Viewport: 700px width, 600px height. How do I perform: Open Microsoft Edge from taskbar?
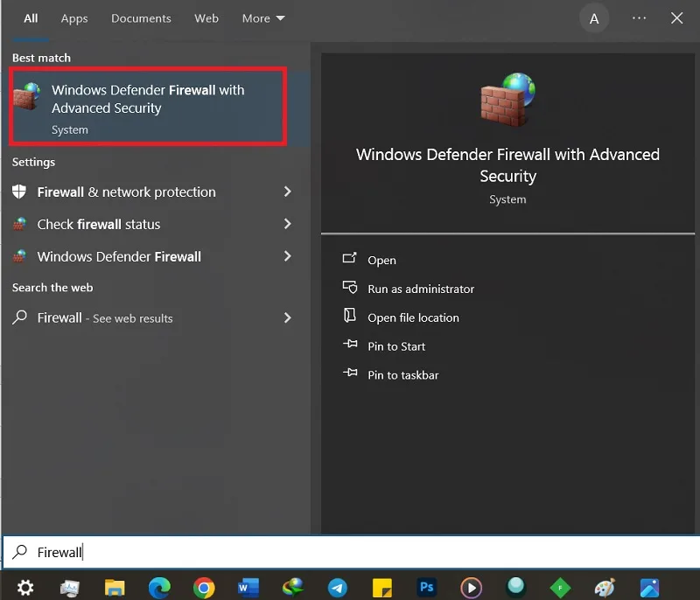(159, 588)
